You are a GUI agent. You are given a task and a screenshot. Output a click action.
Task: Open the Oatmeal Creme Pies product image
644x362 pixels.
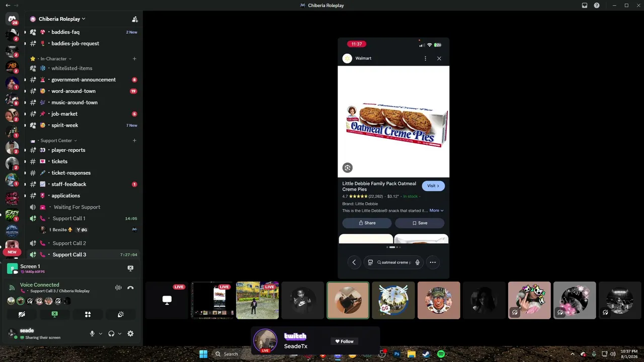click(393, 122)
